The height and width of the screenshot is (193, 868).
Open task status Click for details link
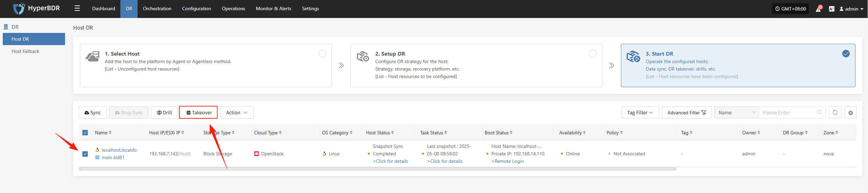coord(445,161)
